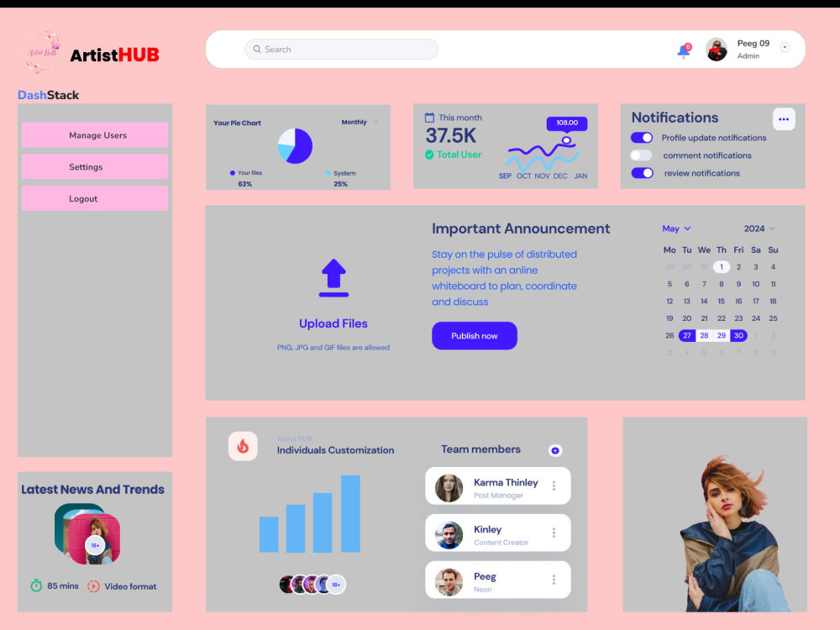Select day 30 in the calendar

click(x=738, y=335)
